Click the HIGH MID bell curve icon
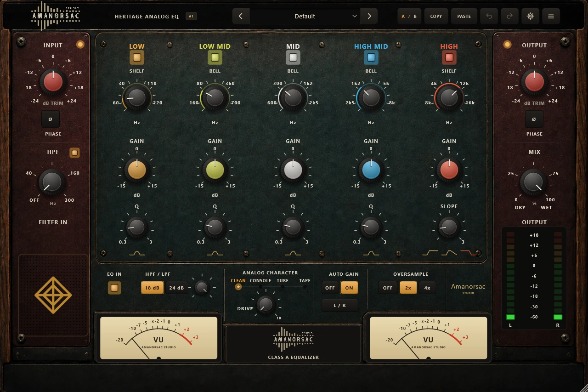588x392 pixels. click(x=371, y=253)
